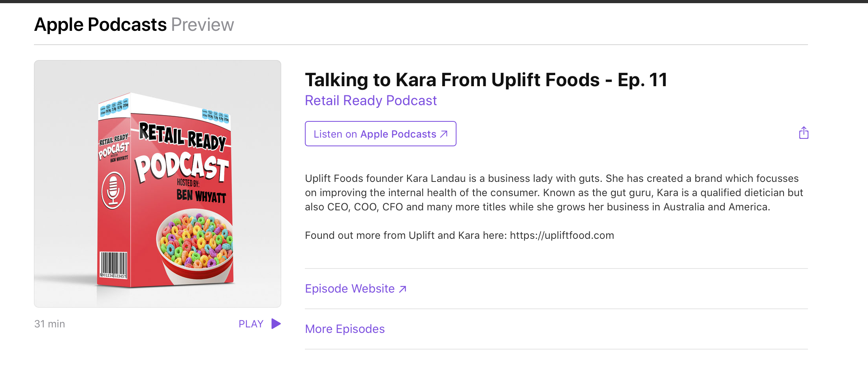Click the Uplift Foods founder description paragraph
Image resolution: width=868 pixels, height=378 pixels.
[554, 193]
